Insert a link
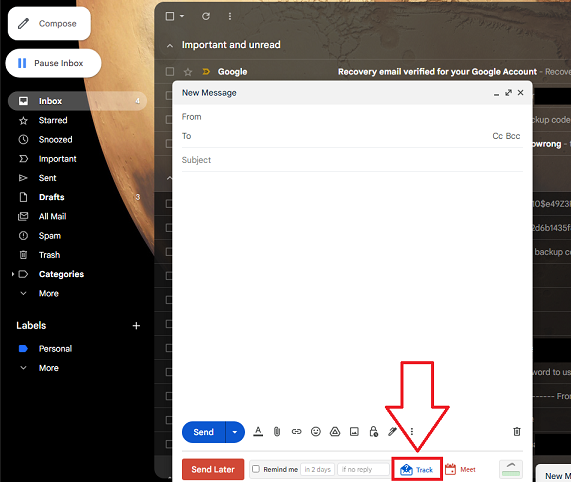The image size is (571, 482). pos(296,432)
